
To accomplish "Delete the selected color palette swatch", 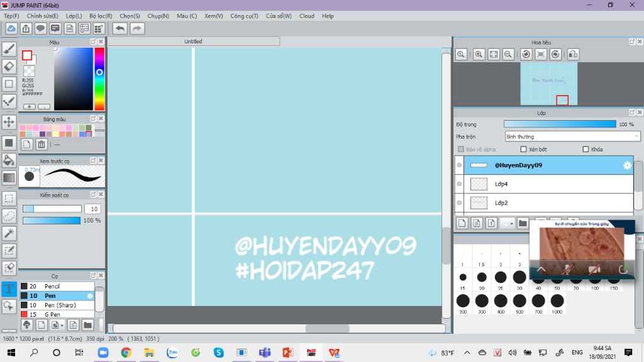I will (42, 144).
